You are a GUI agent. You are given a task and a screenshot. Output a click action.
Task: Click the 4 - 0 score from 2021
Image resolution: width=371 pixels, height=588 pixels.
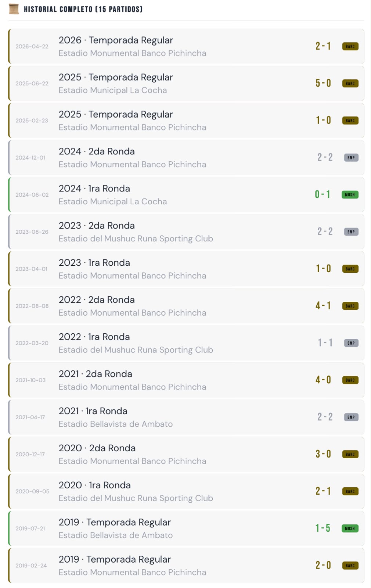click(323, 380)
